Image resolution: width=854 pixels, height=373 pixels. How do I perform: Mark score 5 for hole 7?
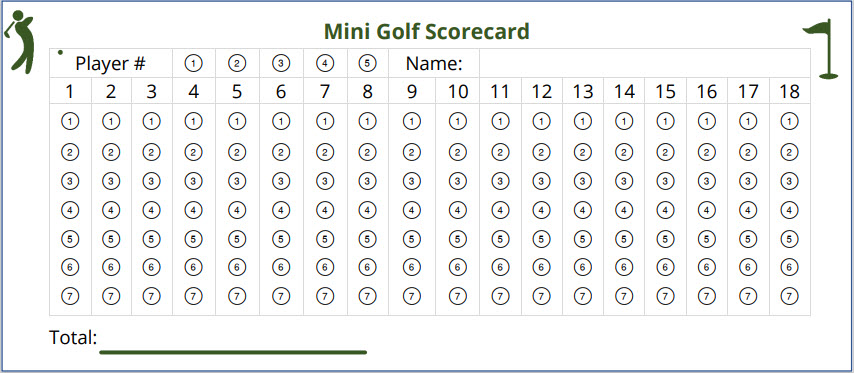coord(325,238)
